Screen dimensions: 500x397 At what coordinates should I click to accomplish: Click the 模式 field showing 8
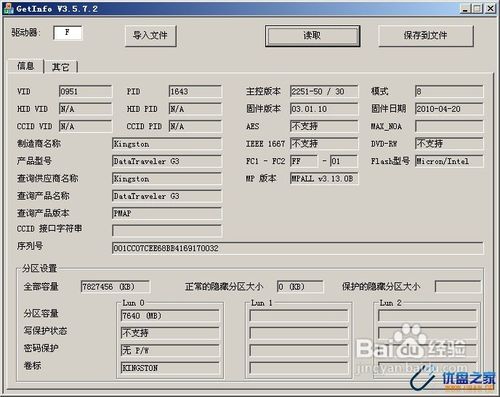pyautogui.click(x=449, y=91)
